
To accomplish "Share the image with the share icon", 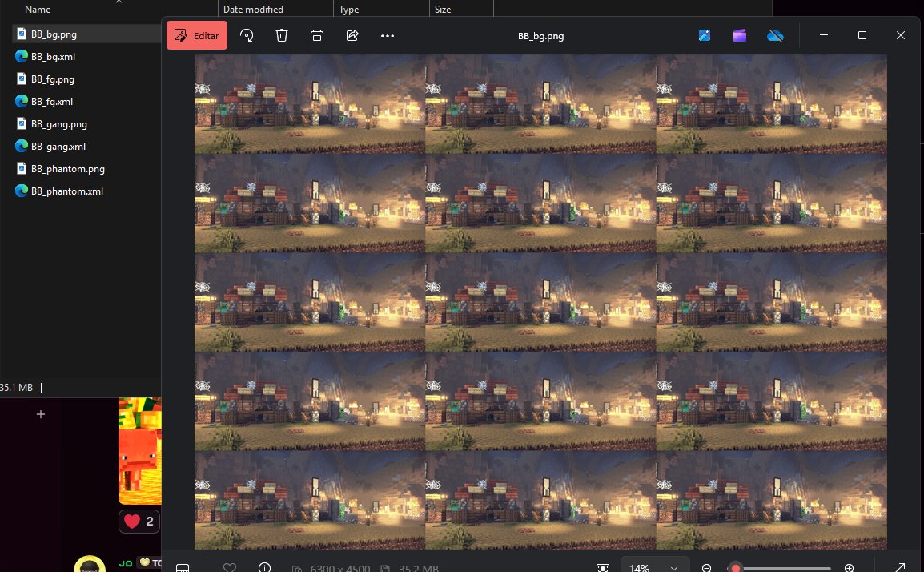I will point(352,35).
